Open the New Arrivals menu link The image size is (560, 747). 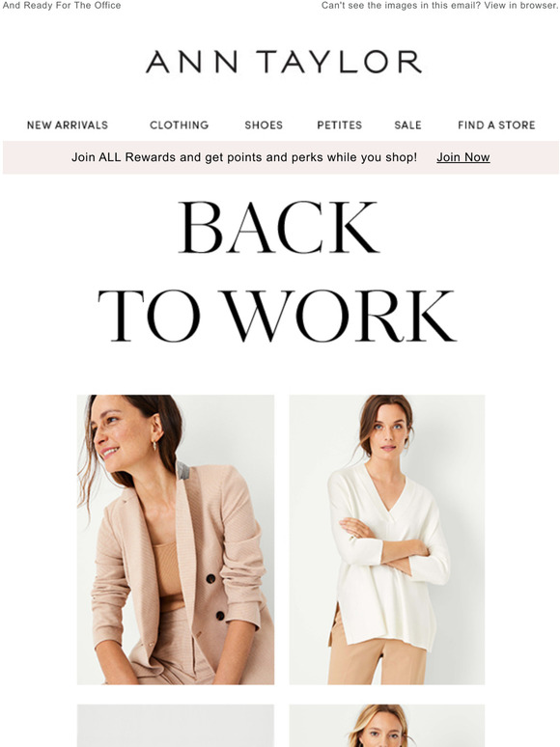point(68,125)
